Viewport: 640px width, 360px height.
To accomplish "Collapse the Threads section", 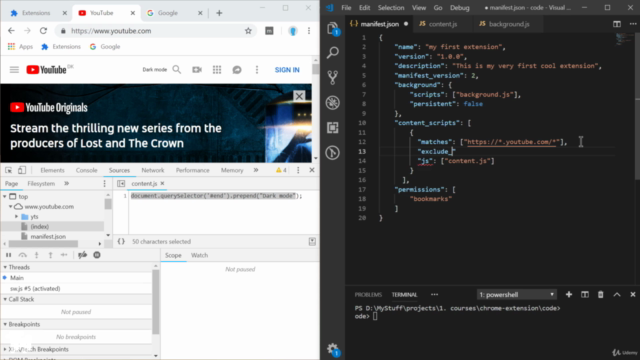I will coord(5,267).
